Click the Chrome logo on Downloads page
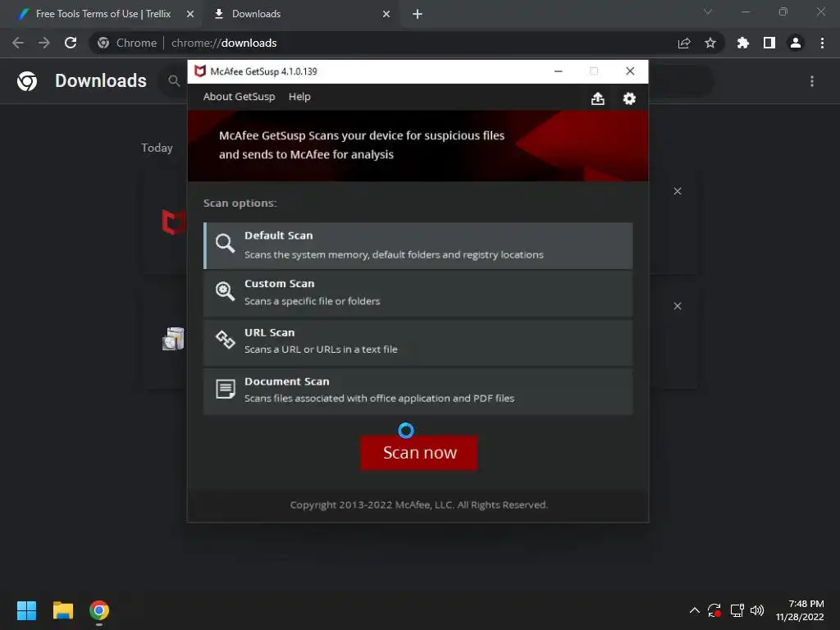The image size is (840, 630). pos(27,81)
